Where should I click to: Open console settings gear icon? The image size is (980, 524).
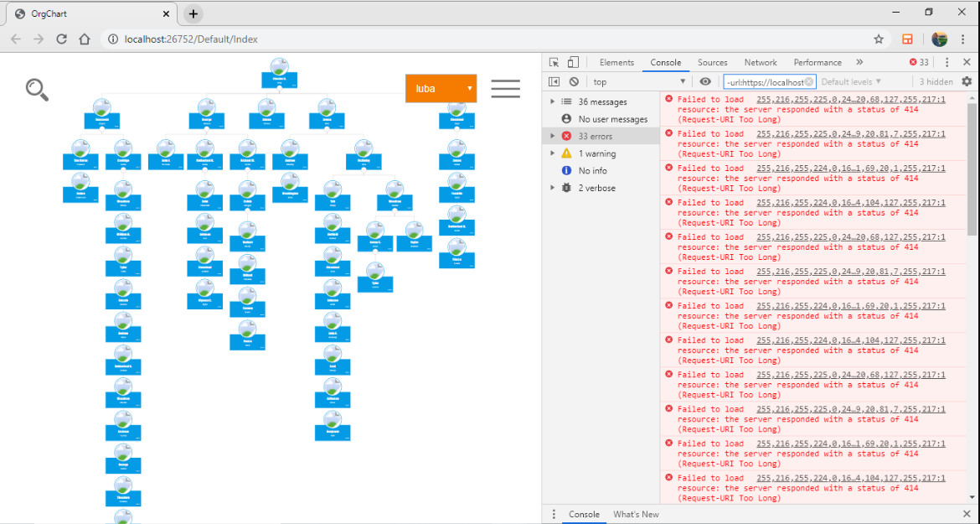967,81
